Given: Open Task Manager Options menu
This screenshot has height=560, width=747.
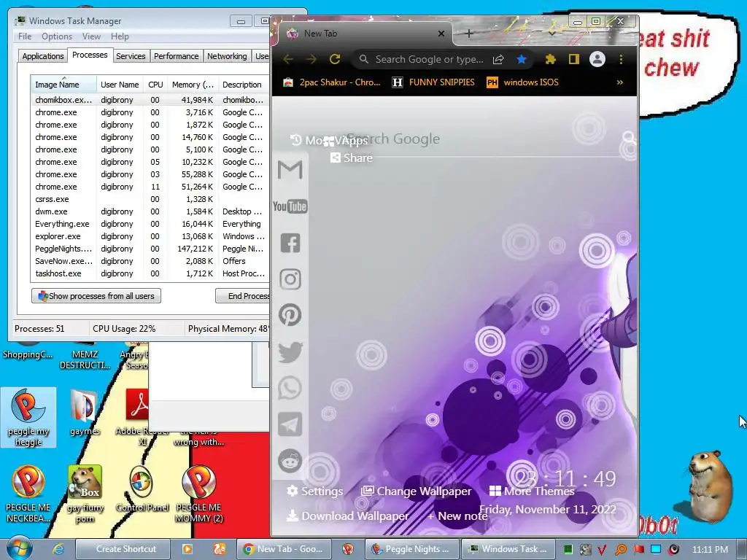Looking at the screenshot, I should click(x=57, y=36).
